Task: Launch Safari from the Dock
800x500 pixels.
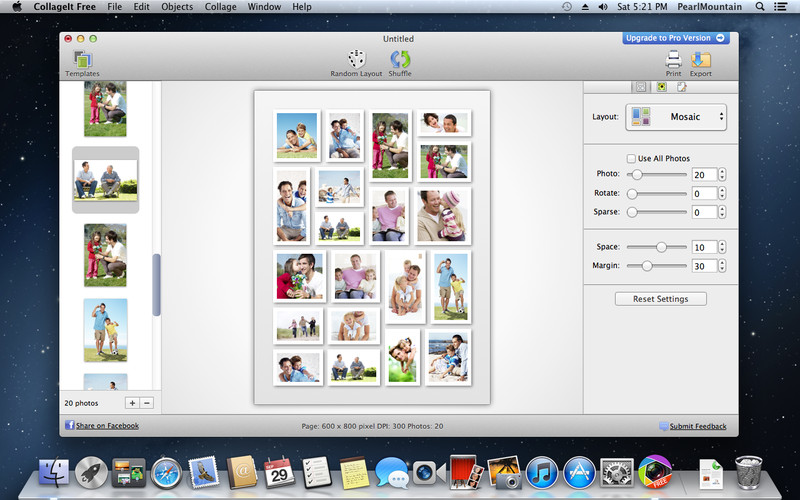Action: pos(166,472)
